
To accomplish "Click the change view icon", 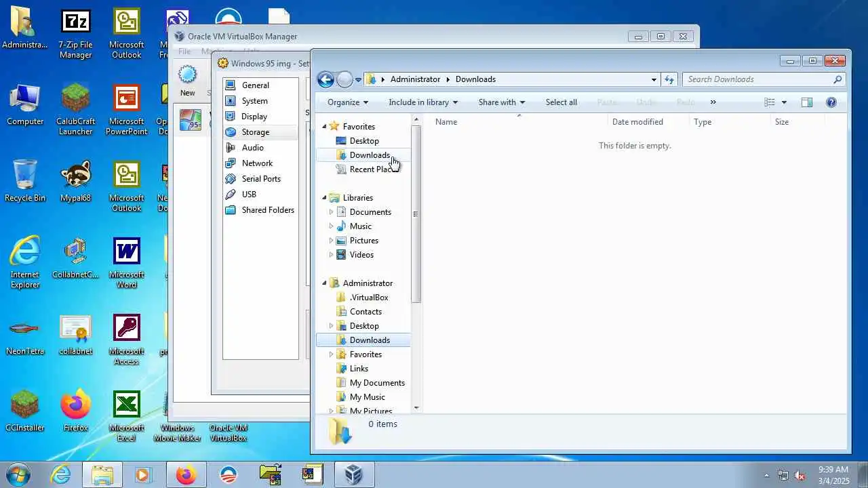I will click(770, 102).
